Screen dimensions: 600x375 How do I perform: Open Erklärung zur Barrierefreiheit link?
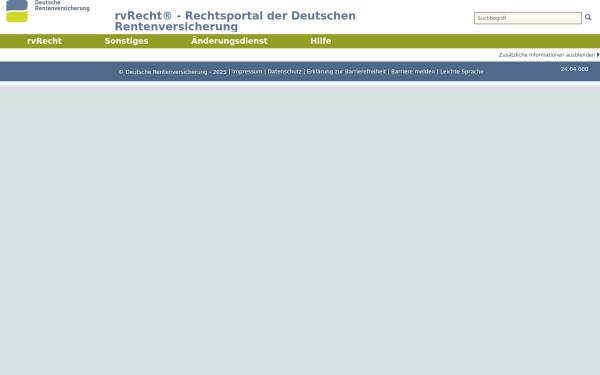pos(346,72)
